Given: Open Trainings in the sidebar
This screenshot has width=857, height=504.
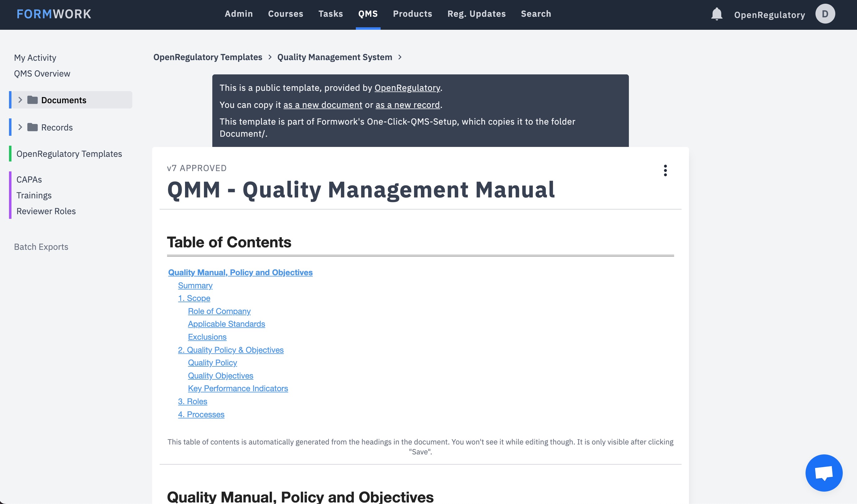Looking at the screenshot, I should (34, 195).
